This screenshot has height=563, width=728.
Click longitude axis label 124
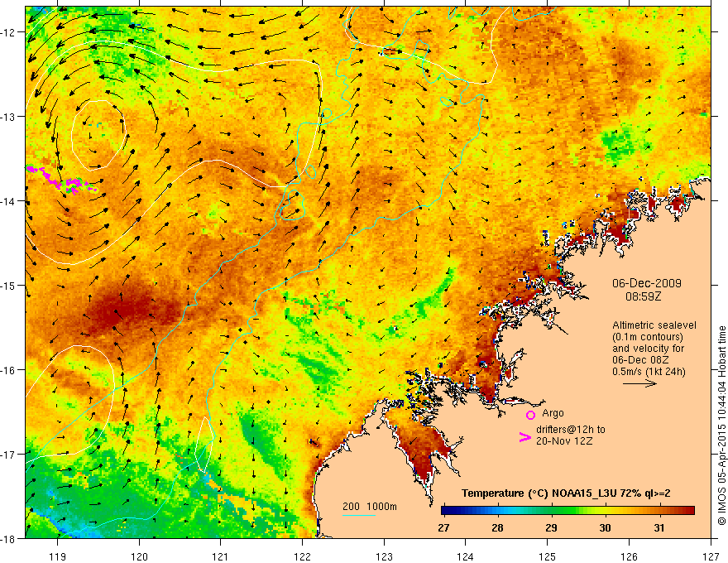[x=466, y=556]
